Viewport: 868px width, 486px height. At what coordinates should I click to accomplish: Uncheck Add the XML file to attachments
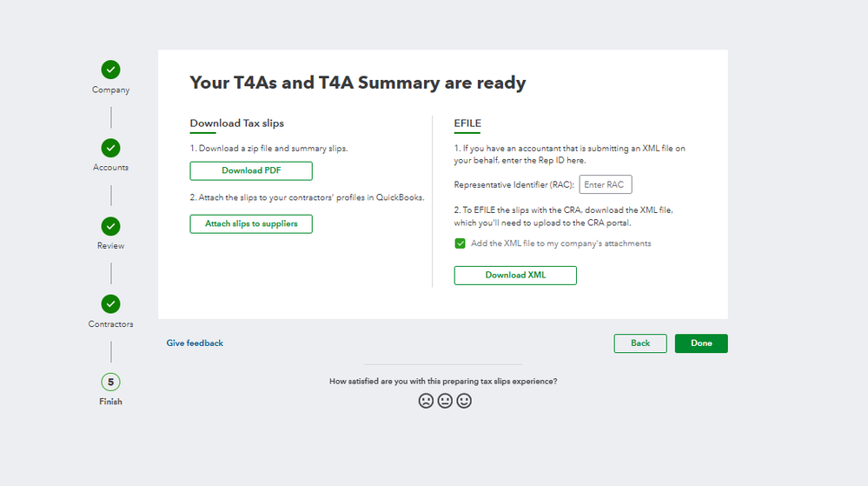[461, 243]
